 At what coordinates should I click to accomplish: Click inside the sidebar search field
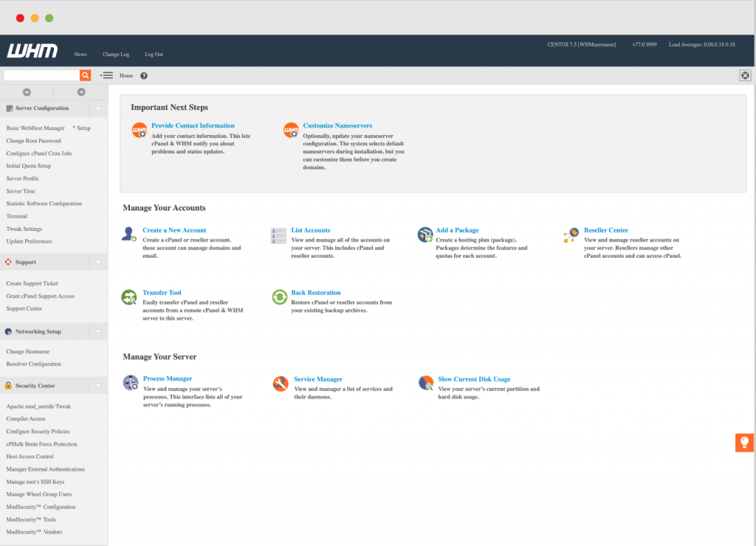coord(41,75)
